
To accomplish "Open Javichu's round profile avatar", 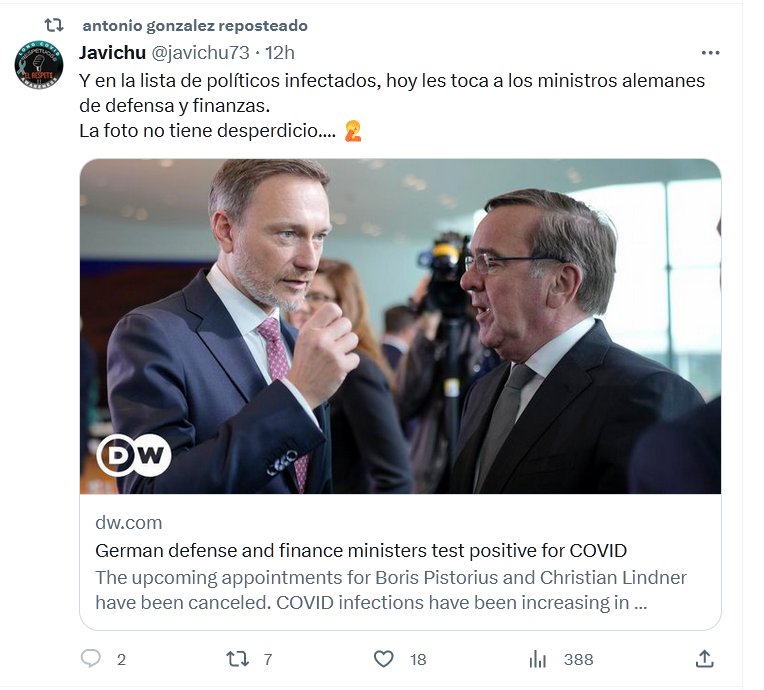I will [39, 62].
